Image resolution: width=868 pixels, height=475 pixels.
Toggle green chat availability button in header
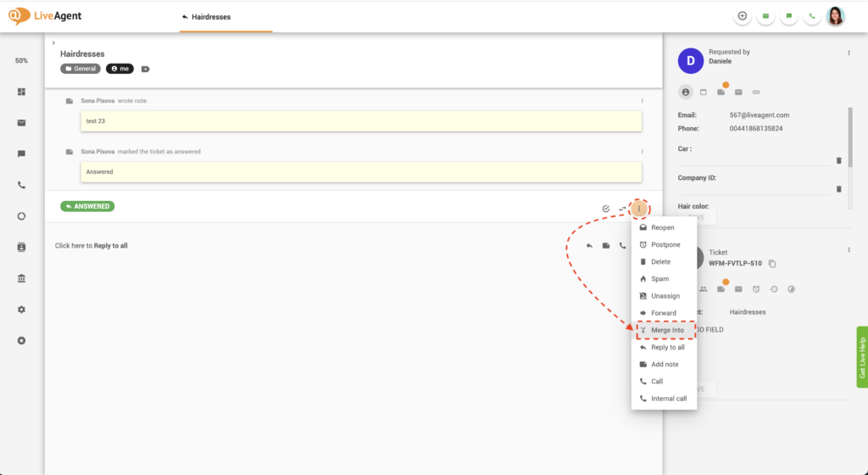(x=788, y=16)
